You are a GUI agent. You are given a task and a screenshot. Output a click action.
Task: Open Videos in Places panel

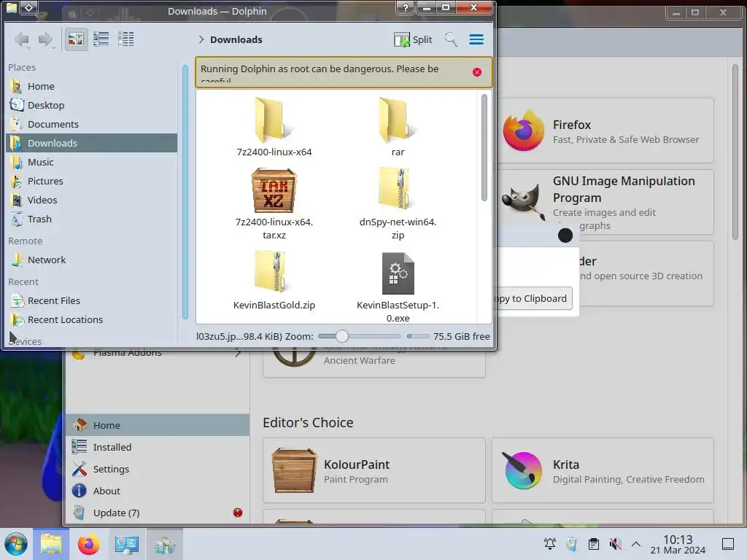tap(91, 200)
